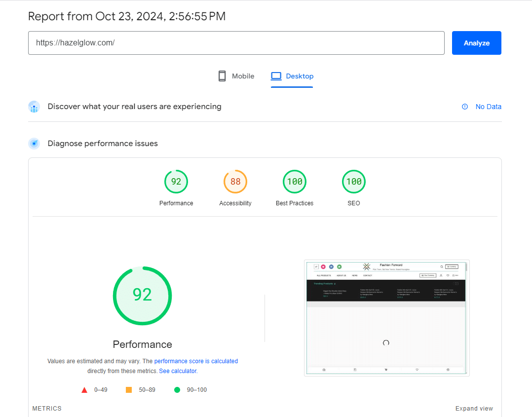
Task: Click the Analyze button
Action: pos(476,43)
